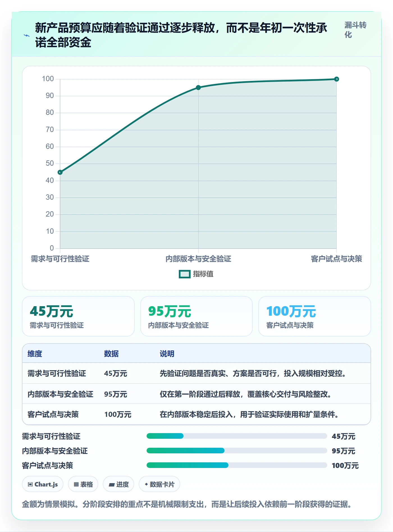Click the table value 95万元
The height and width of the screenshot is (532, 393).
click(116, 394)
